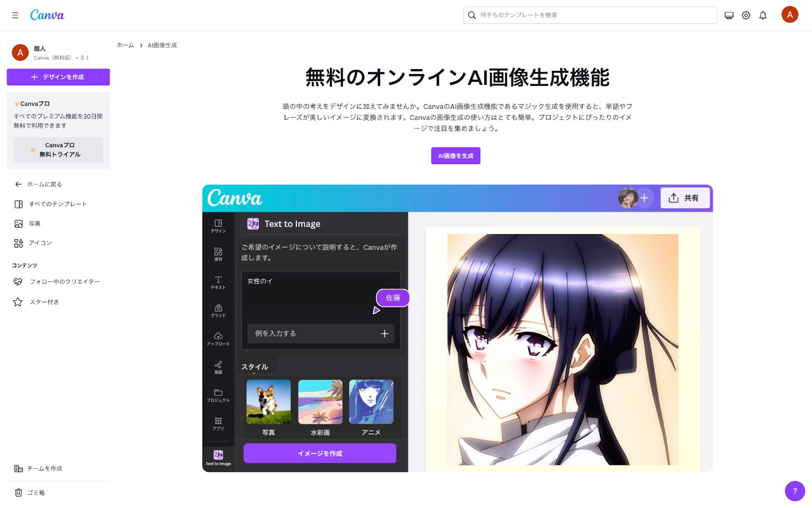This screenshot has width=812, height=508.
Task: Open アイコン from the sidebar
Action: coord(40,243)
